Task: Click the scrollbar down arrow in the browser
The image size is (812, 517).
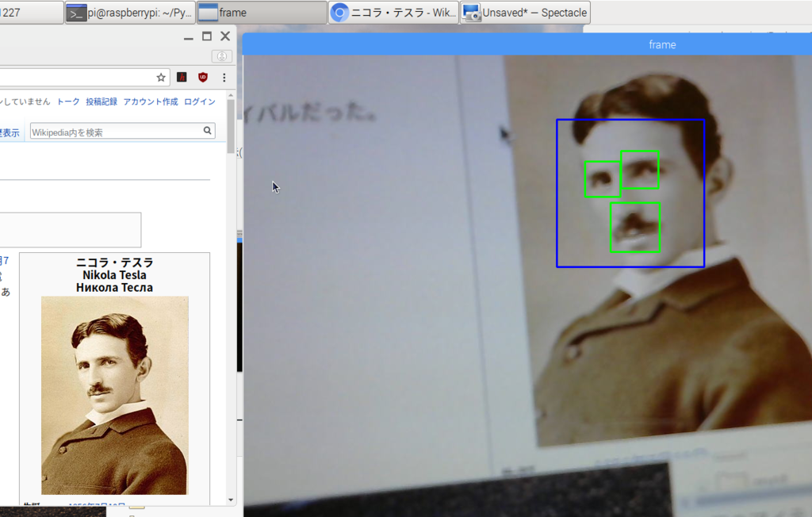Action: (231, 500)
